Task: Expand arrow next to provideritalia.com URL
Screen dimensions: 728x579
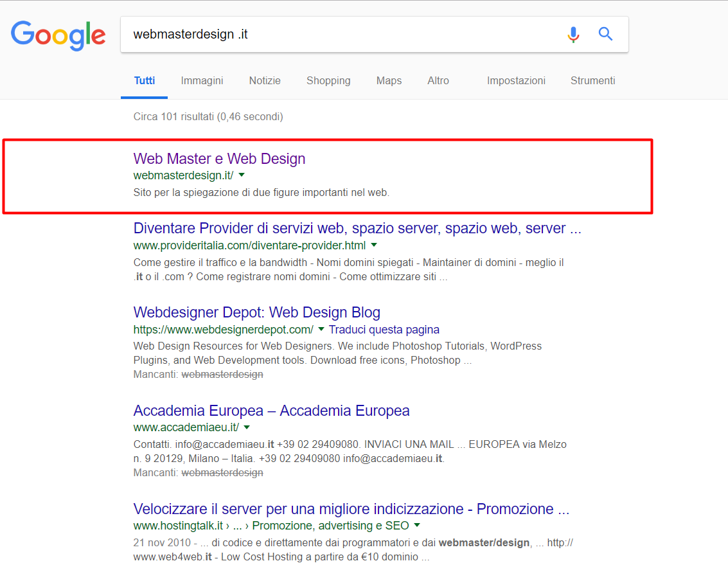Action: pos(374,245)
